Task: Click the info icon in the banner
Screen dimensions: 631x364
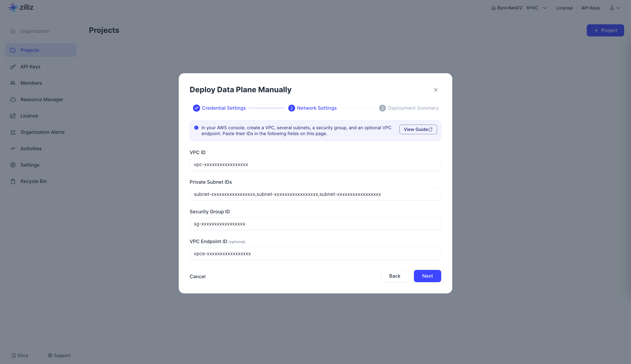Action: pos(196,128)
